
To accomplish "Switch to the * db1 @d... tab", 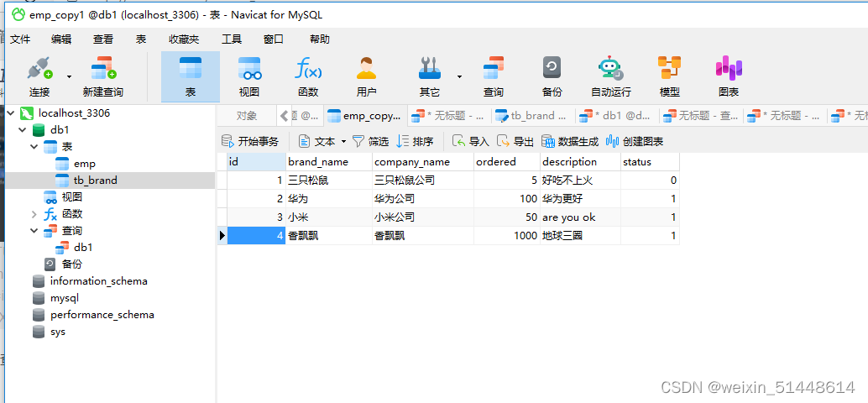I will coord(617,116).
